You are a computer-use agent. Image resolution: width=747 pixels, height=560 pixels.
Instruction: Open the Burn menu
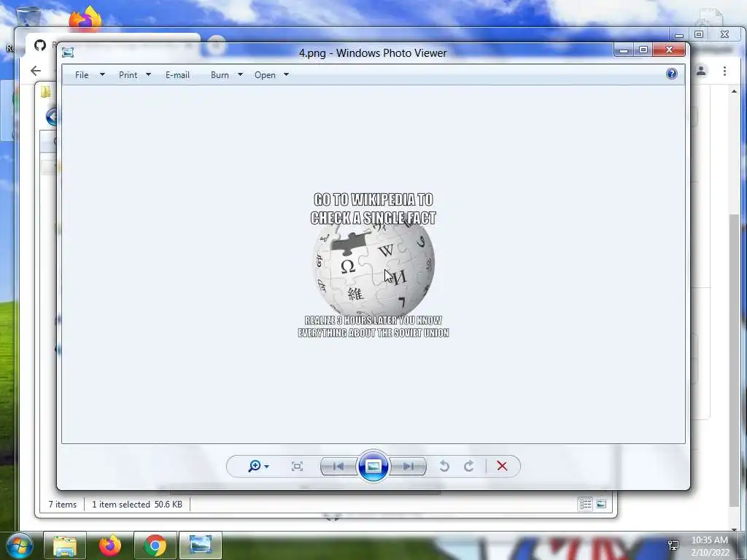point(220,75)
